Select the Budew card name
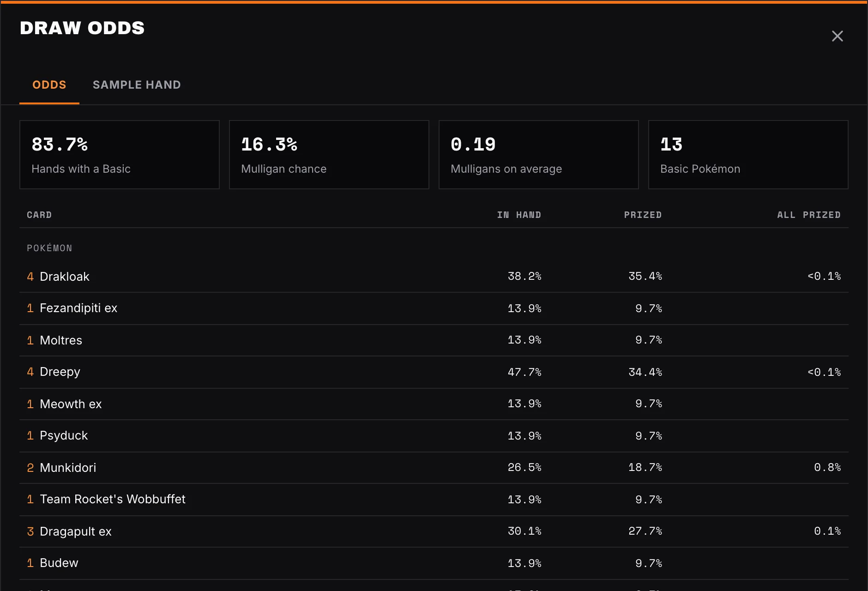 pos(59,563)
